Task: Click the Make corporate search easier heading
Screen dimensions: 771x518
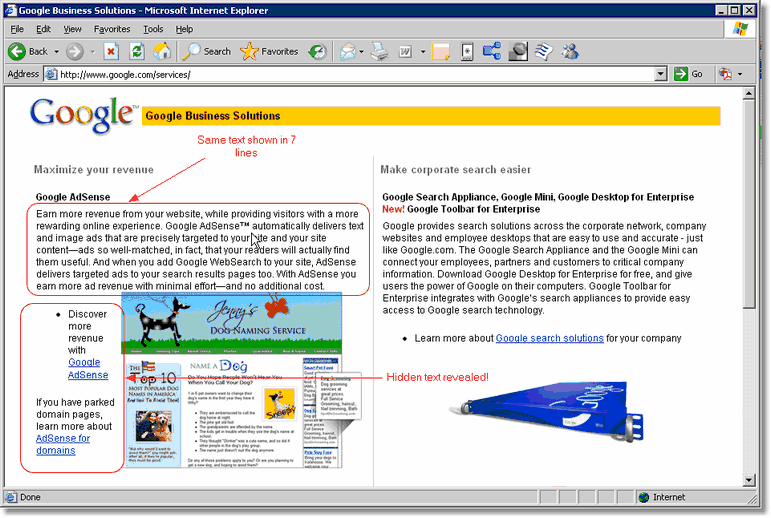Action: tap(455, 170)
